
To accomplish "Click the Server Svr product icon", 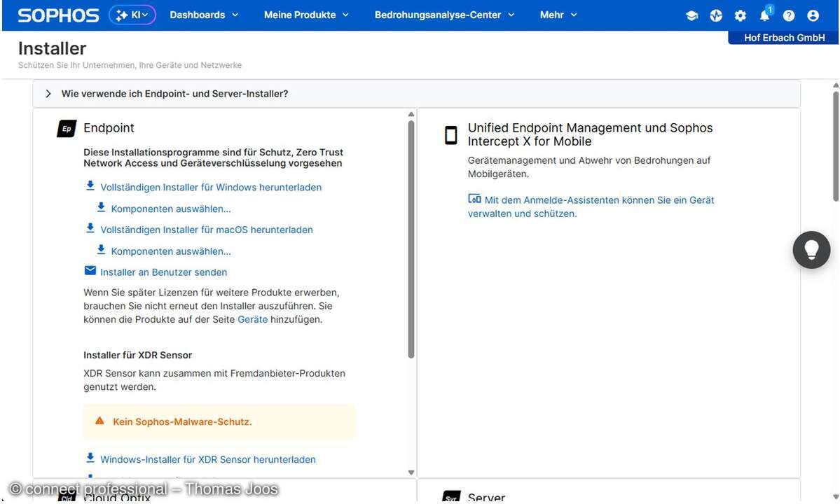I will click(451, 496).
